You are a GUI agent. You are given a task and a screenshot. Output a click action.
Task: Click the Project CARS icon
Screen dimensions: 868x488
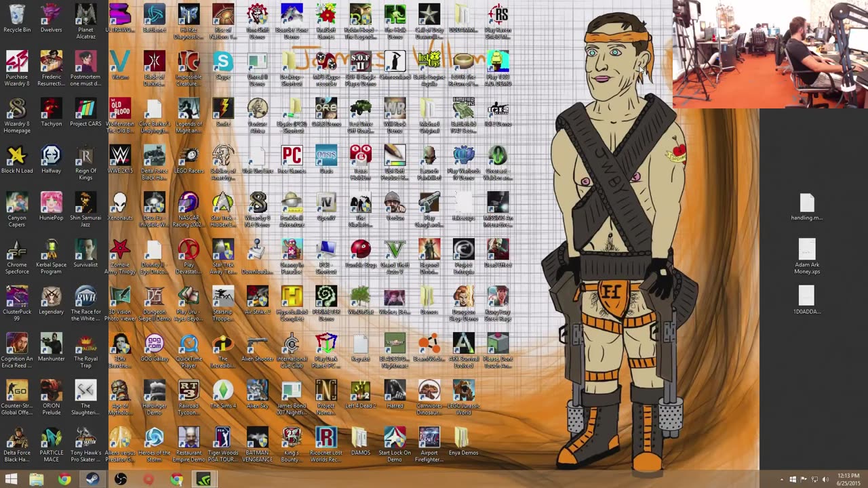point(85,113)
